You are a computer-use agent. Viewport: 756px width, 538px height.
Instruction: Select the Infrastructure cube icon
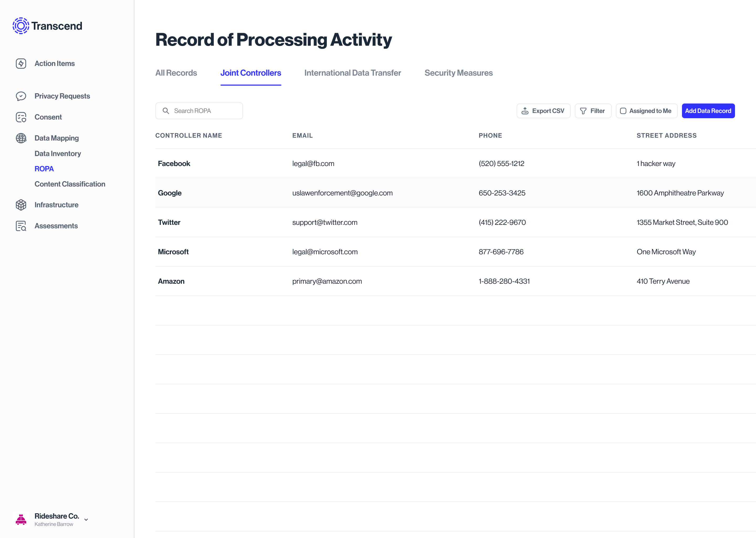(21, 205)
